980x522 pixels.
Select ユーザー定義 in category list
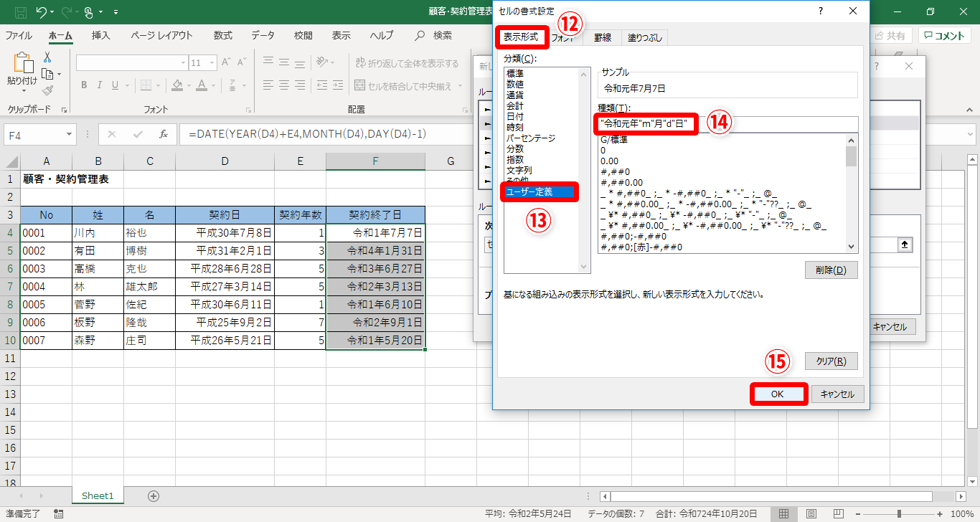[539, 191]
